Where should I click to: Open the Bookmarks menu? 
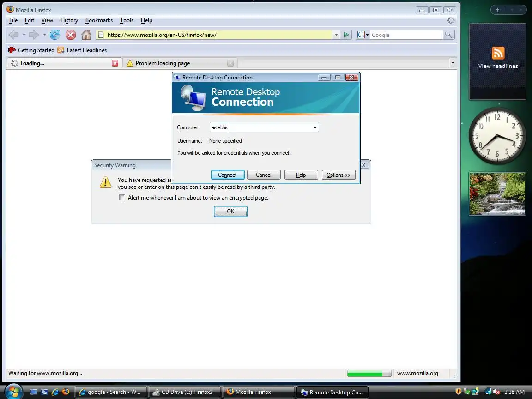coord(99,20)
